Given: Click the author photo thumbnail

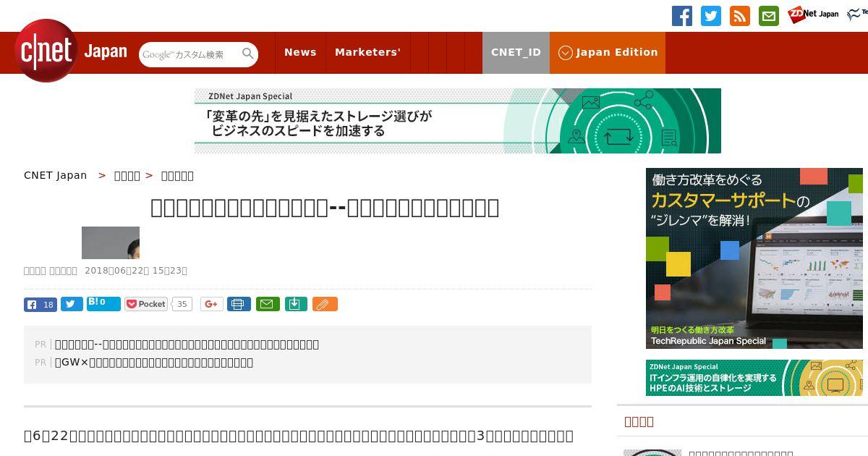Looking at the screenshot, I should coord(111,242).
